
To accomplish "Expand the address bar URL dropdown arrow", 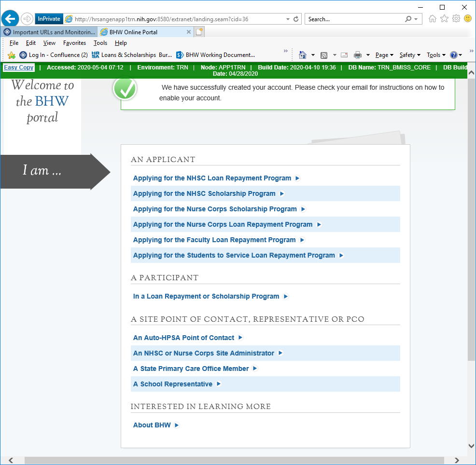I will pyautogui.click(x=288, y=19).
